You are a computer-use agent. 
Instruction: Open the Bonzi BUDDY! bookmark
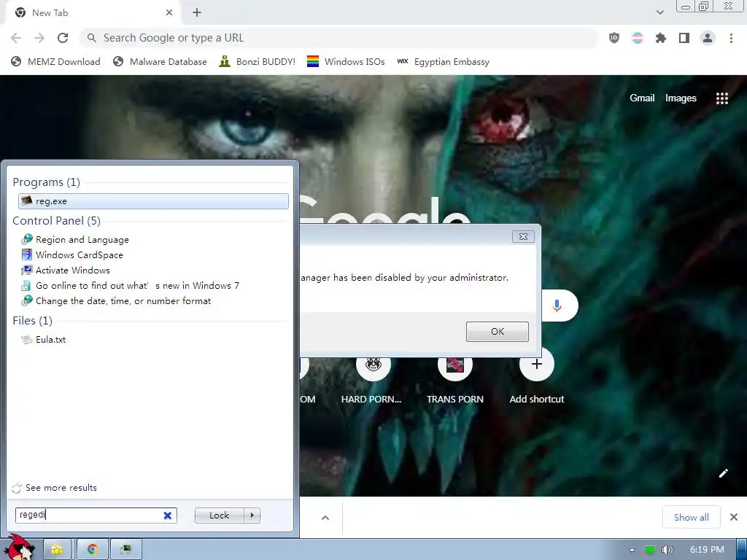(258, 62)
